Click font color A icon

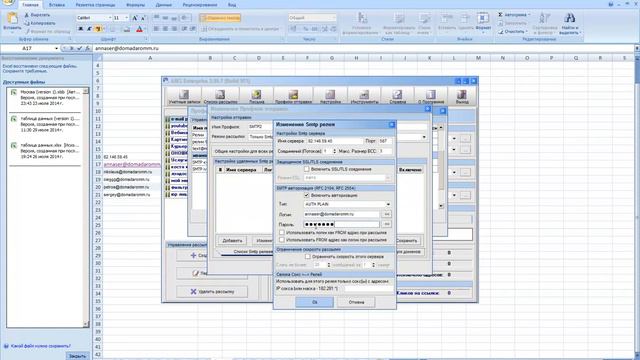pyautogui.click(x=140, y=29)
